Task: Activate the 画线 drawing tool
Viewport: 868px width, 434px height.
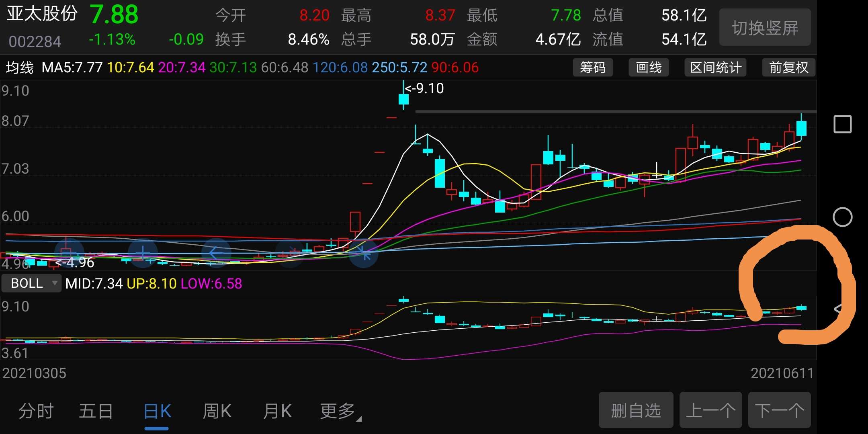Action: pyautogui.click(x=649, y=67)
